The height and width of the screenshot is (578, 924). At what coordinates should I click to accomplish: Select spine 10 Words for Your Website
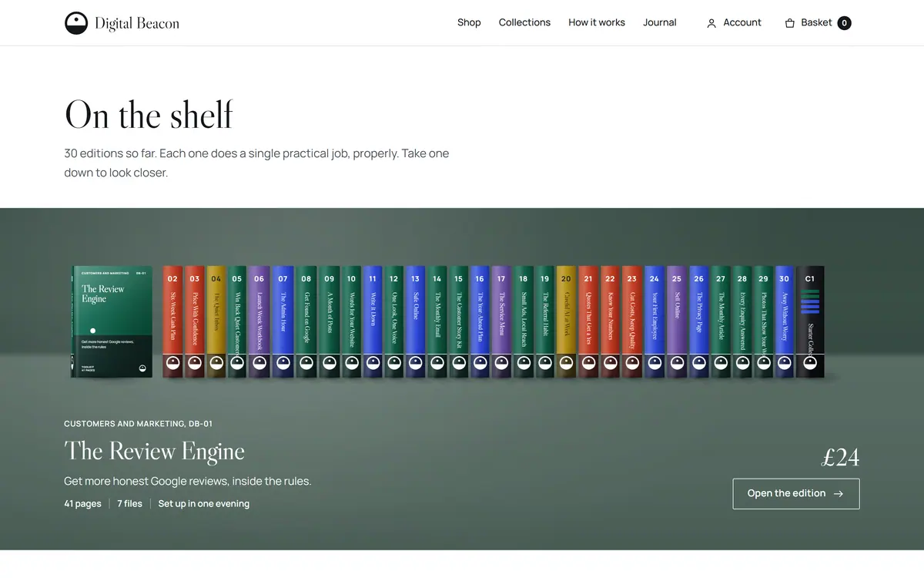(351, 322)
